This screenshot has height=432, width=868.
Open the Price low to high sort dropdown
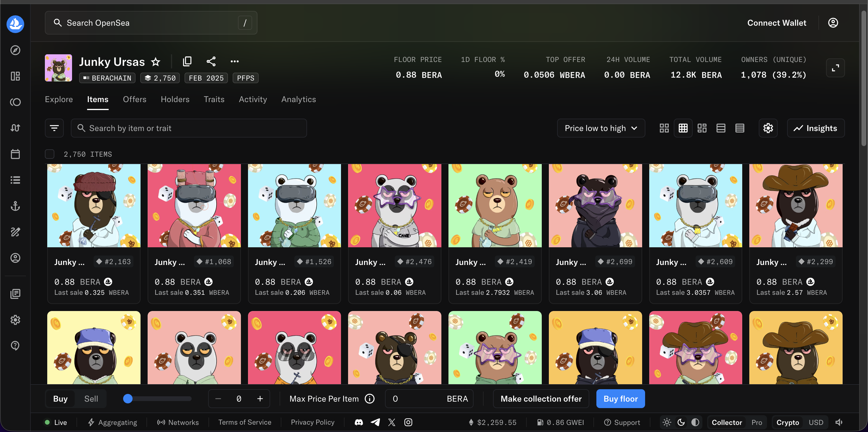(x=601, y=128)
